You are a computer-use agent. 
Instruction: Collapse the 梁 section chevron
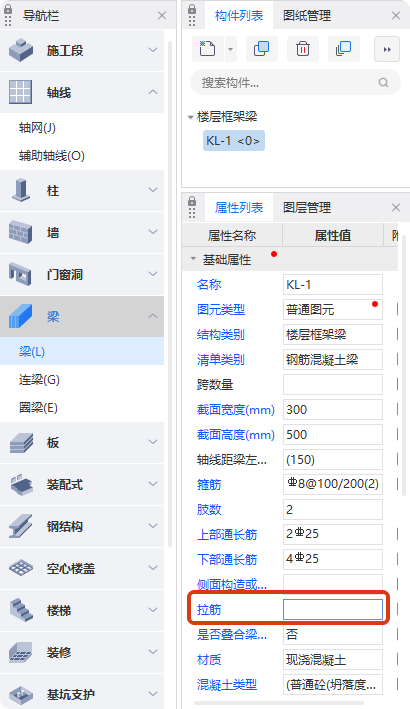pyautogui.click(x=153, y=316)
